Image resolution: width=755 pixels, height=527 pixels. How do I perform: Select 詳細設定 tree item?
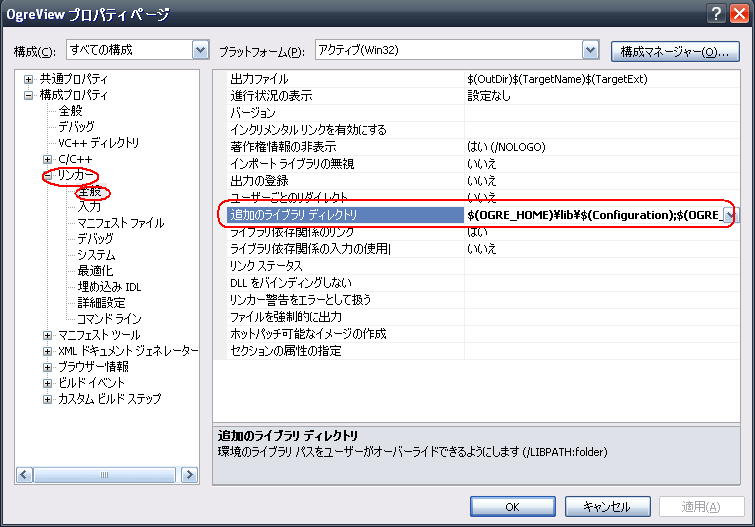[x=102, y=303]
